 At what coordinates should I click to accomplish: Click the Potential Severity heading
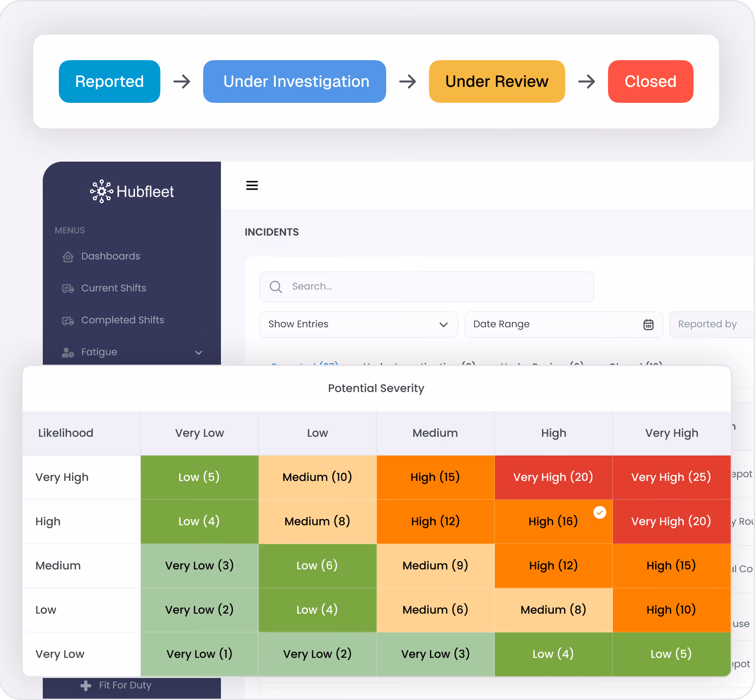click(376, 388)
